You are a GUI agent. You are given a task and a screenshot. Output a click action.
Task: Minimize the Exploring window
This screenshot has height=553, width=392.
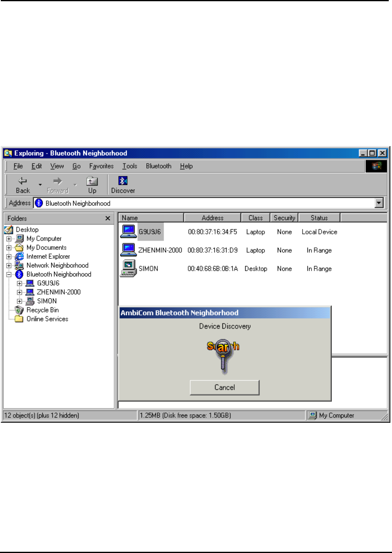coord(363,153)
